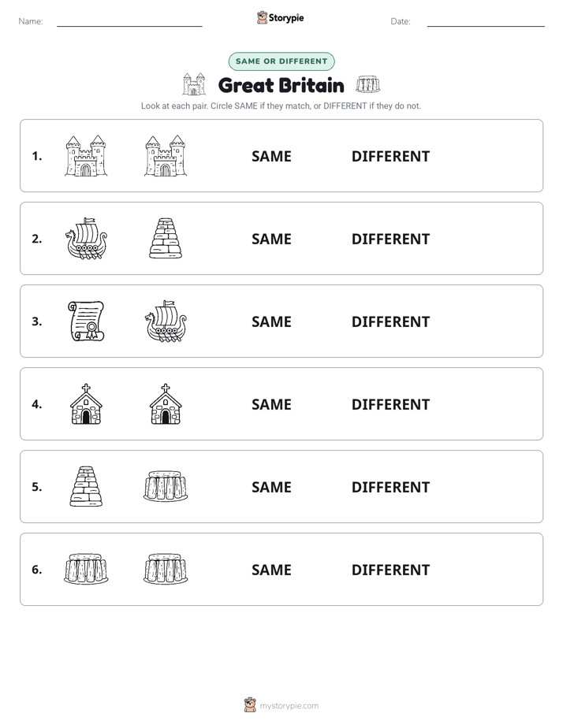Click the stone tower icon in row 2
Image resolution: width=563 pixels, height=728 pixels.
pos(166,239)
